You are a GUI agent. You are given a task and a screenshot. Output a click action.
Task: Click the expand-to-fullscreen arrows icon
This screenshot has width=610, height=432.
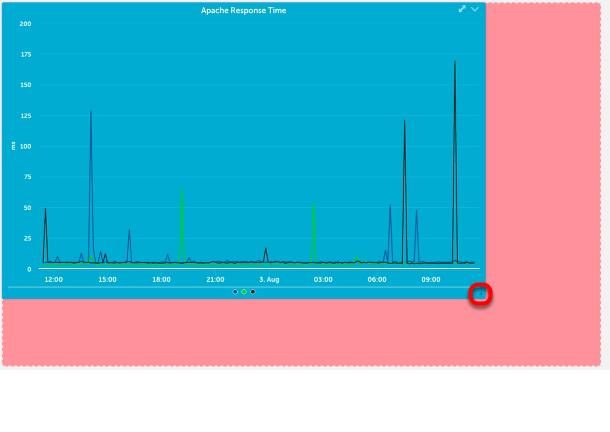coord(462,9)
